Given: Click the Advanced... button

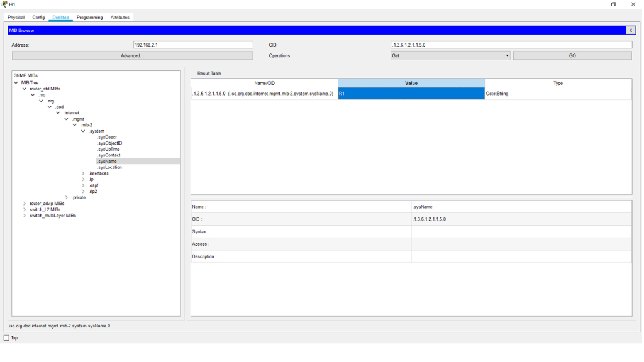Looking at the screenshot, I should point(132,56).
